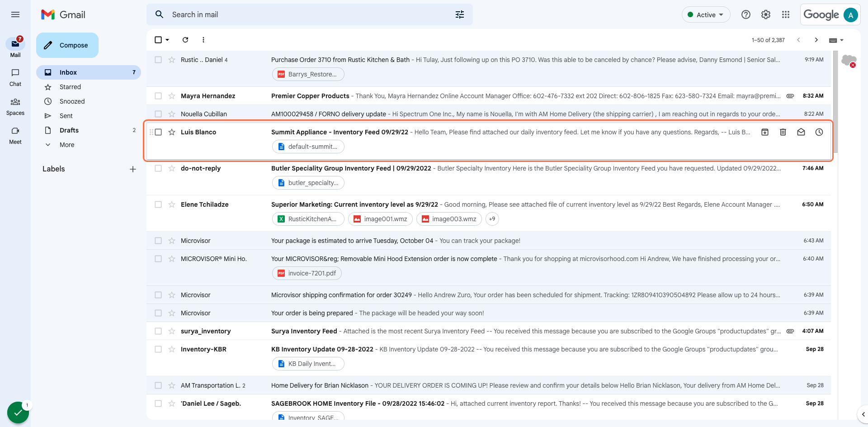The height and width of the screenshot is (427, 868).
Task: Open input tools dropdown arrow
Action: [x=842, y=40]
